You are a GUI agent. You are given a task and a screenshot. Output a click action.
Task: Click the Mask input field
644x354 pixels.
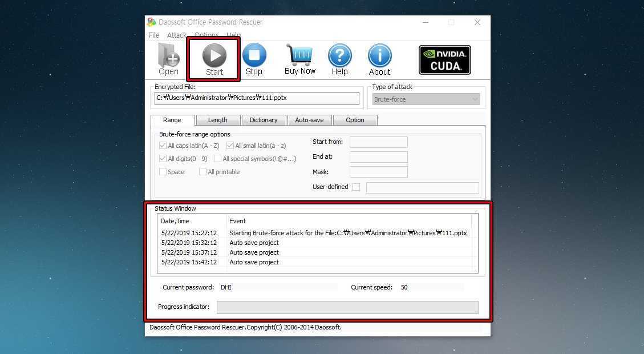(379, 172)
